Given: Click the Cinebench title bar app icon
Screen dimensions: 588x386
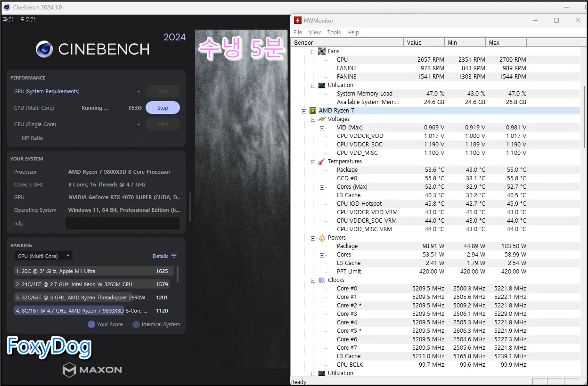Looking at the screenshot, I should point(7,7).
